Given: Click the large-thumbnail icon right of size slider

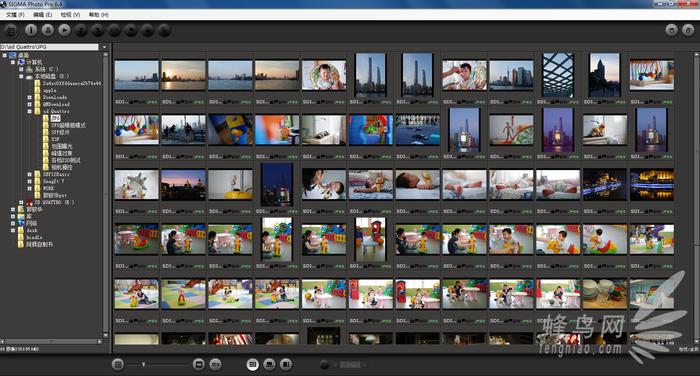Looking at the screenshot, I should [199, 364].
